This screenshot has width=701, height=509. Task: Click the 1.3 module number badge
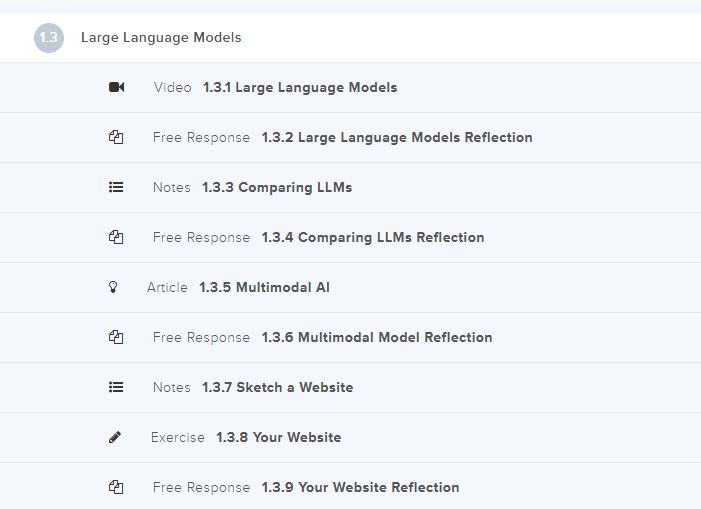tap(48, 38)
